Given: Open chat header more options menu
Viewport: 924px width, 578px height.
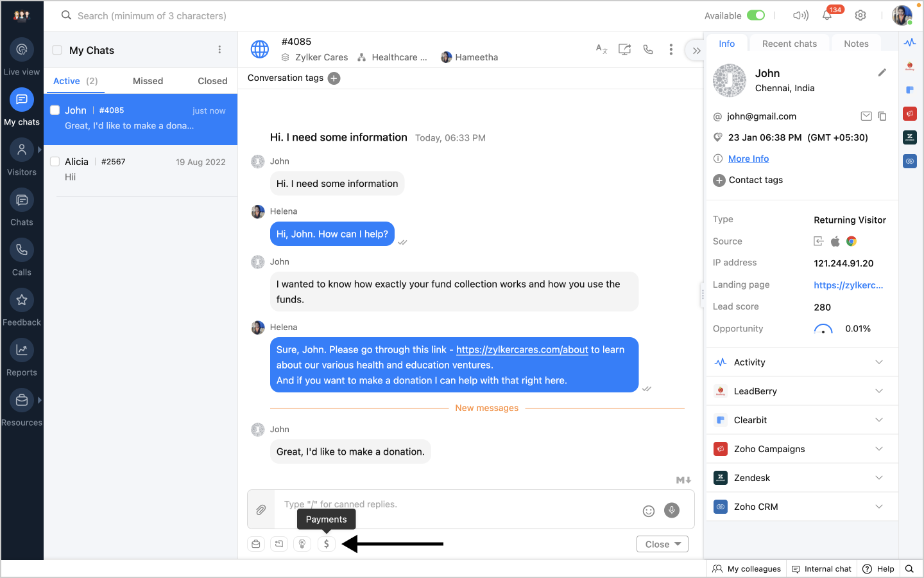Looking at the screenshot, I should click(671, 49).
